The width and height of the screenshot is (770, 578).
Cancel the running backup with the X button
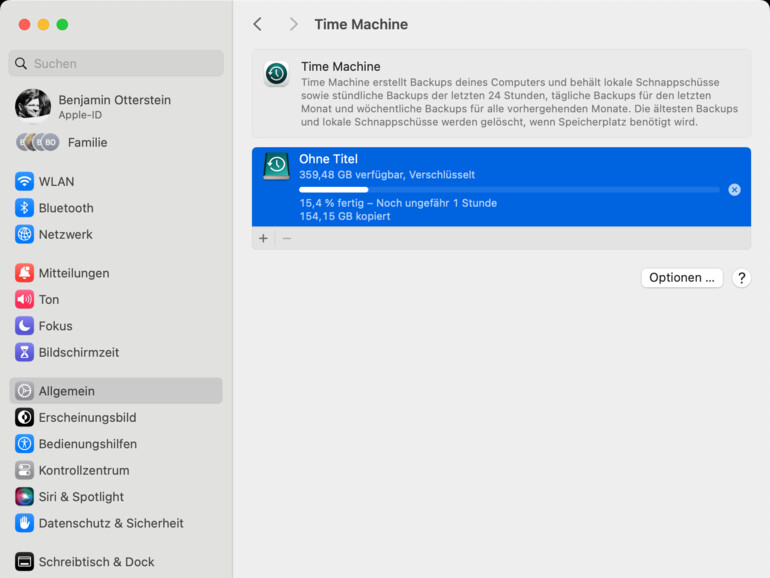click(734, 190)
